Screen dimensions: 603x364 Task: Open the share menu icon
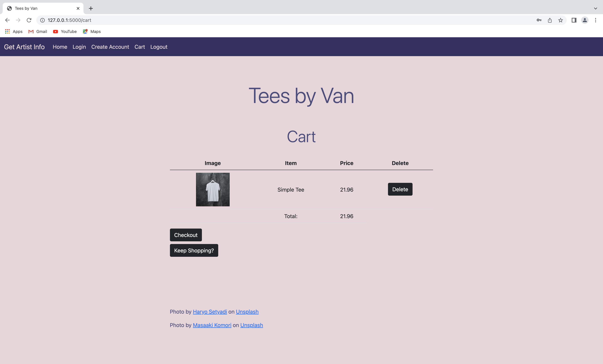[550, 20]
